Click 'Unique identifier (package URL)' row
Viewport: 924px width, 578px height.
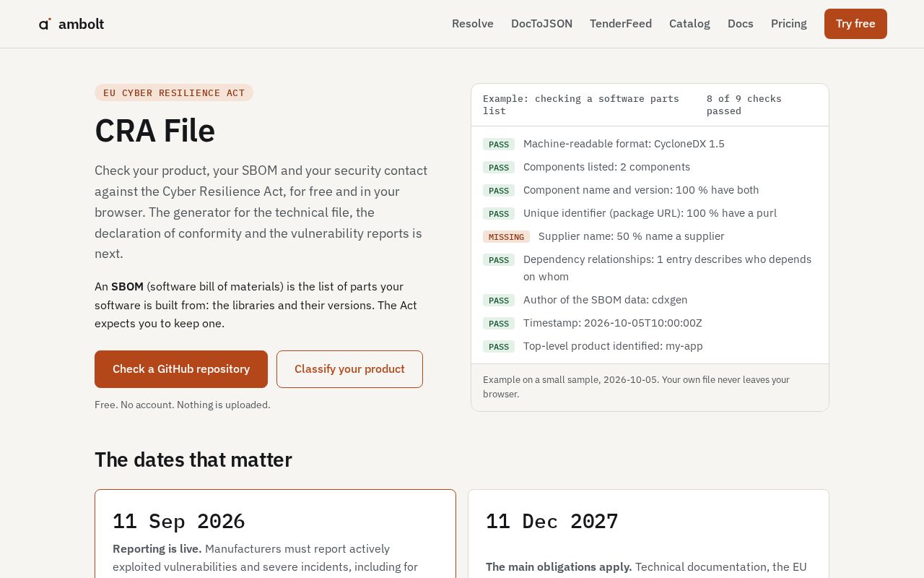coord(650,213)
